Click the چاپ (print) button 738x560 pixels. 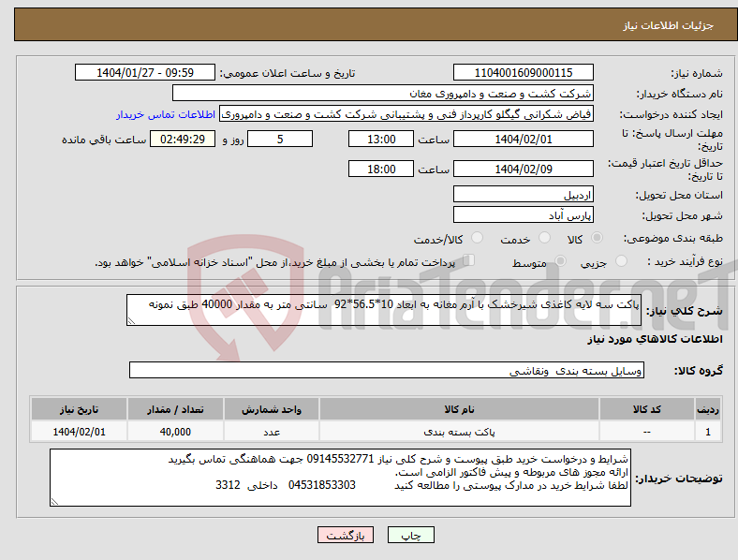[x=410, y=535]
